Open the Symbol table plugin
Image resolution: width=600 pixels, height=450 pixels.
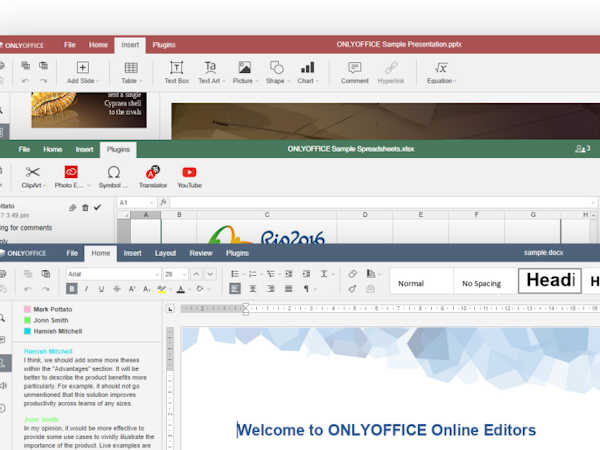click(x=114, y=177)
